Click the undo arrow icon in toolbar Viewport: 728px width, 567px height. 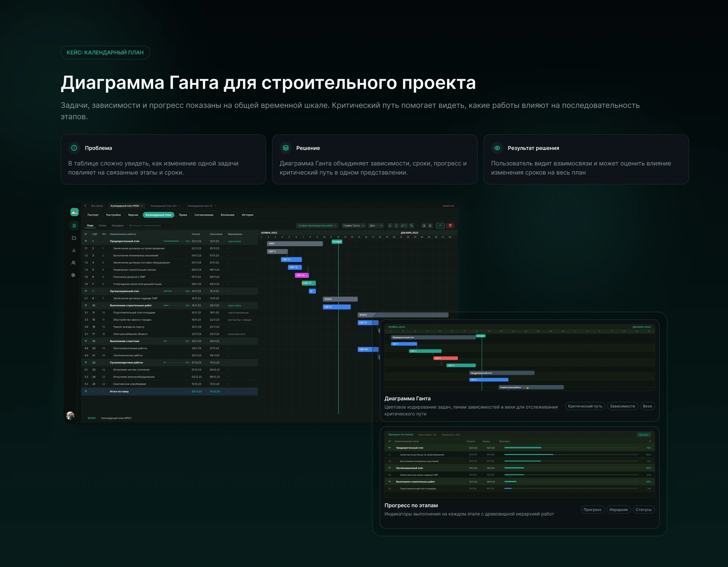tap(424, 226)
